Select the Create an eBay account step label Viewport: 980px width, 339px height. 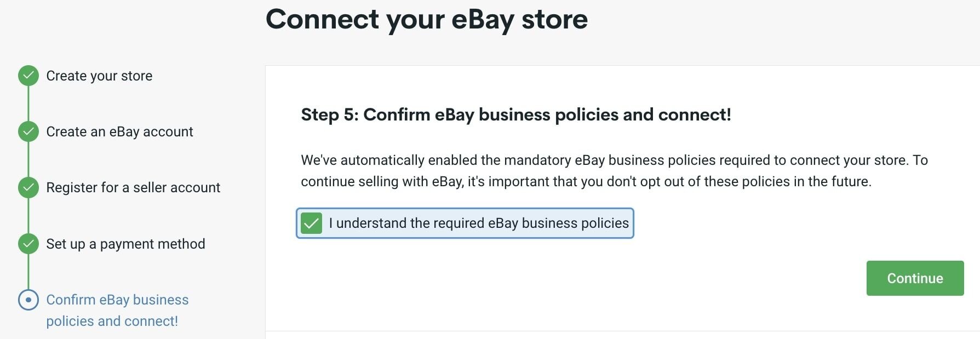point(119,131)
